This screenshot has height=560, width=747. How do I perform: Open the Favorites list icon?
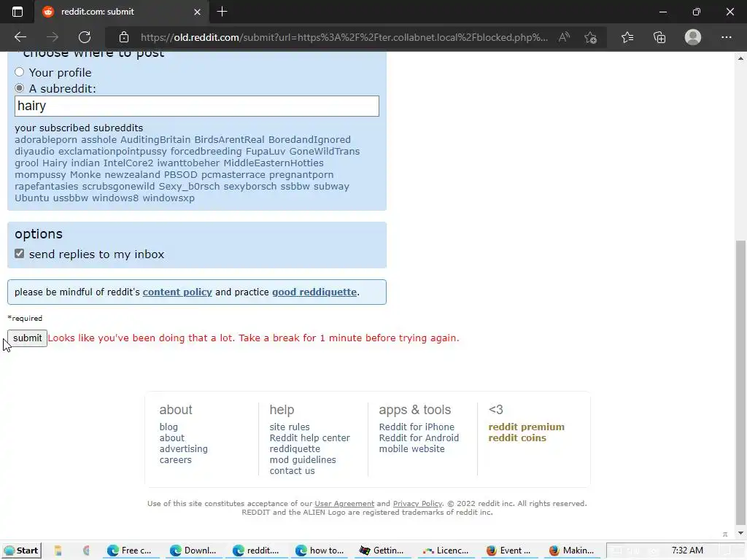pos(627,37)
